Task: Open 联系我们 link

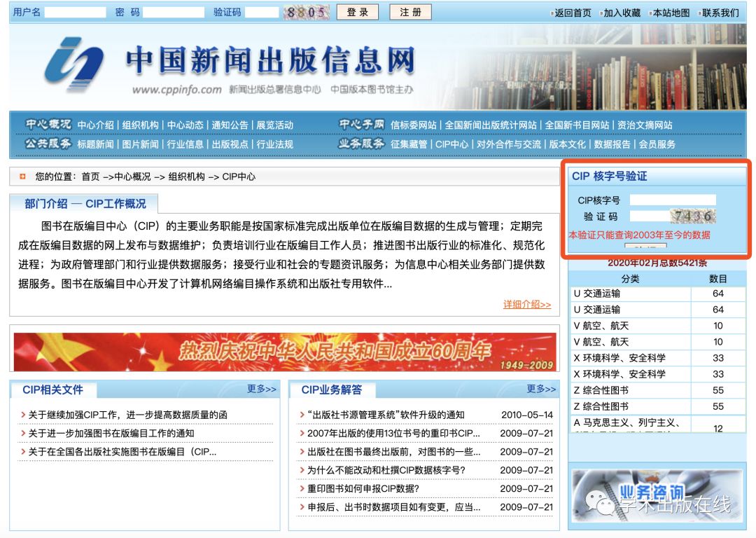Action: pyautogui.click(x=720, y=13)
